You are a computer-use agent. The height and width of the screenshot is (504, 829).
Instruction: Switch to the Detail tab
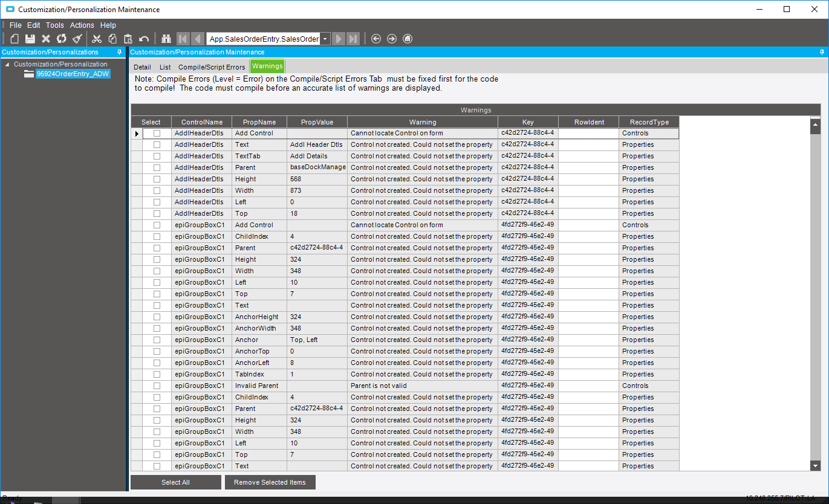point(142,67)
